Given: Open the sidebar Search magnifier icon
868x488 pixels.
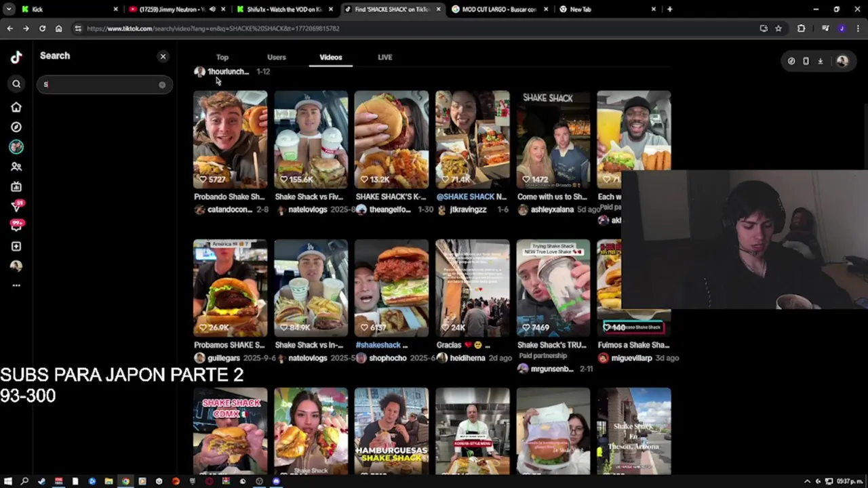Looking at the screenshot, I should pyautogui.click(x=16, y=84).
